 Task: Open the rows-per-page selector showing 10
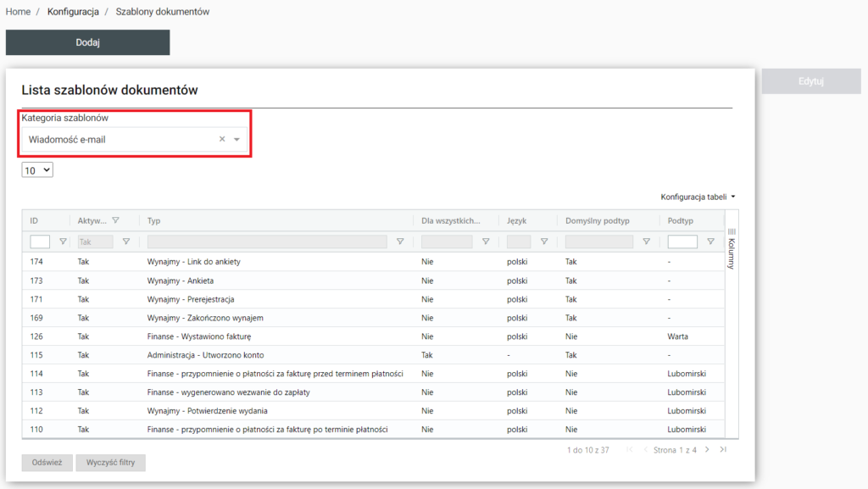click(x=37, y=170)
